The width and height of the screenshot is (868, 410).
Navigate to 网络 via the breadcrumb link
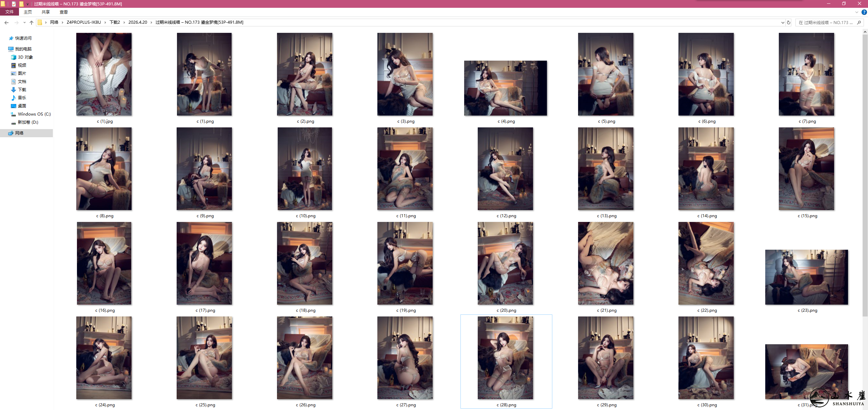pos(54,22)
